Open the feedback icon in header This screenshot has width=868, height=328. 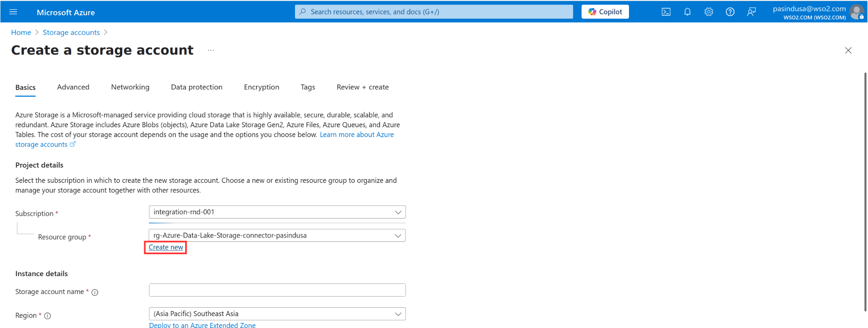coord(751,12)
